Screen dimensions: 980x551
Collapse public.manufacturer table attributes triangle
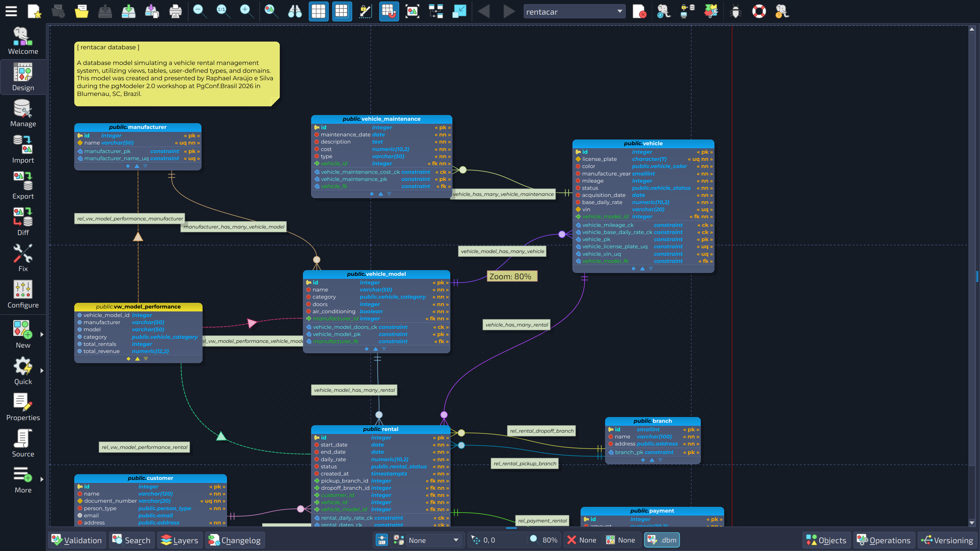click(x=137, y=166)
